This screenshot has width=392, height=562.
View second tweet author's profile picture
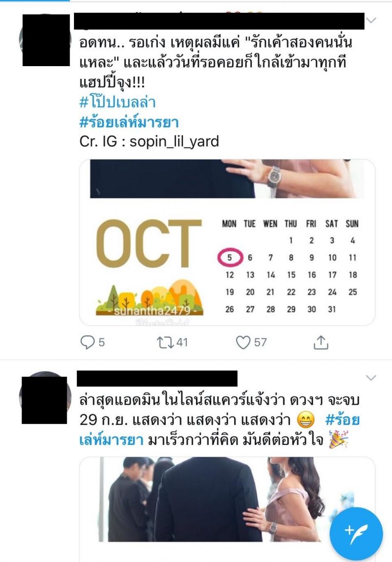tap(45, 398)
